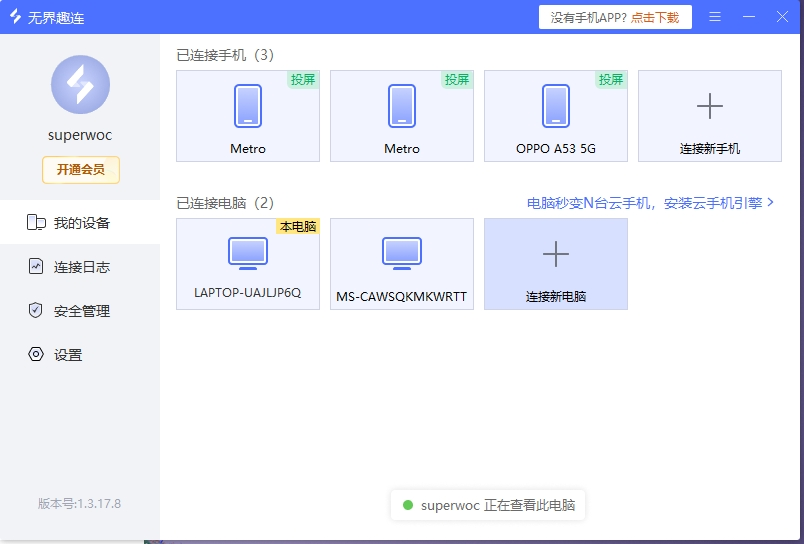Open the hamburger menu in title bar
This screenshot has height=544, width=804.
(715, 17)
